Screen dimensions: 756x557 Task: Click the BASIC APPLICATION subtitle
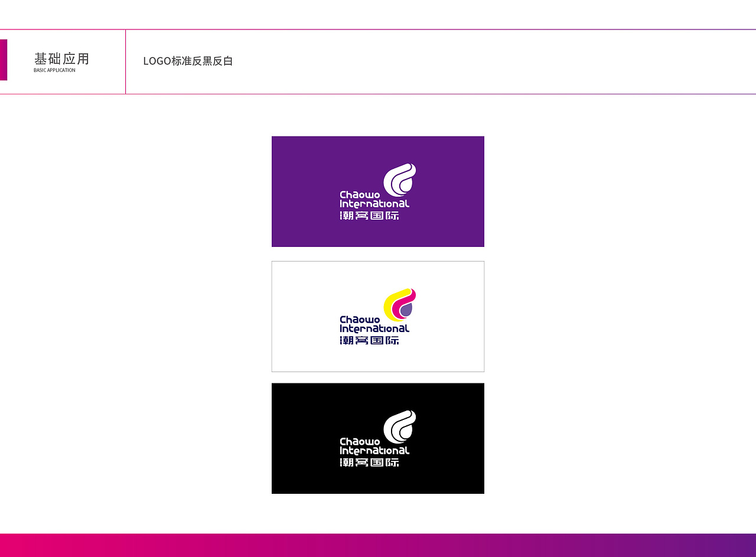54,70
